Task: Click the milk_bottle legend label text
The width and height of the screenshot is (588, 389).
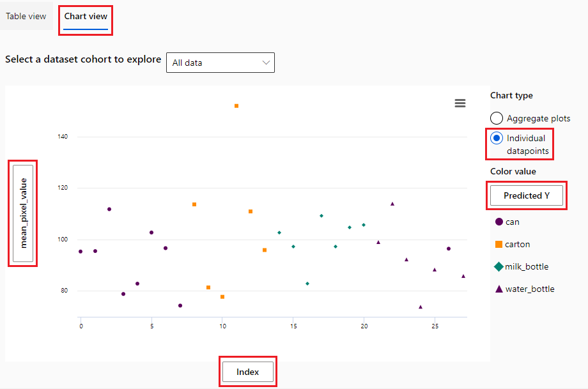Action: click(x=527, y=266)
